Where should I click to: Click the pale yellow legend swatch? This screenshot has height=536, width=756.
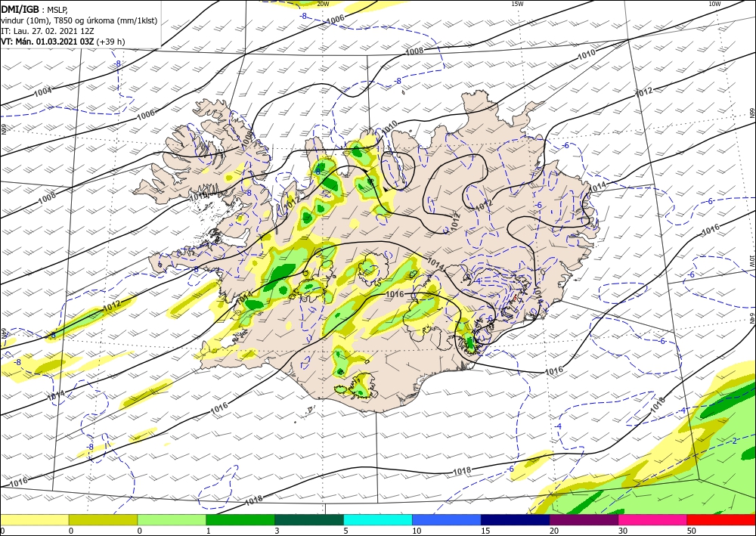point(34,520)
